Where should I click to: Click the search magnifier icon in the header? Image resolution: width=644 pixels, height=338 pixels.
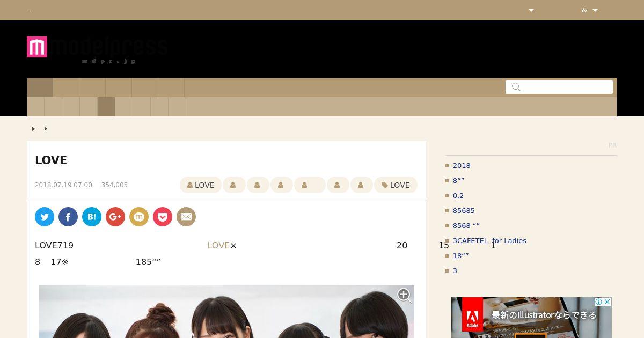(516, 87)
